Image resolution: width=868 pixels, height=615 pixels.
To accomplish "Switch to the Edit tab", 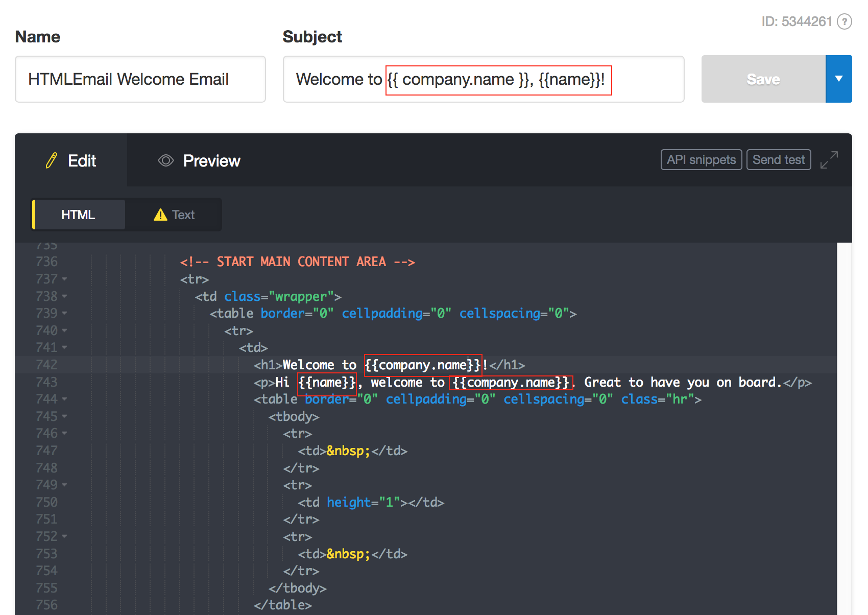I will pyautogui.click(x=71, y=160).
